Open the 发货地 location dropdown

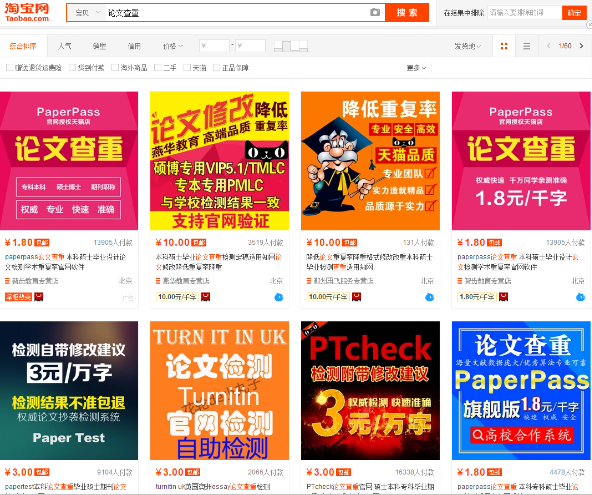pos(467,46)
